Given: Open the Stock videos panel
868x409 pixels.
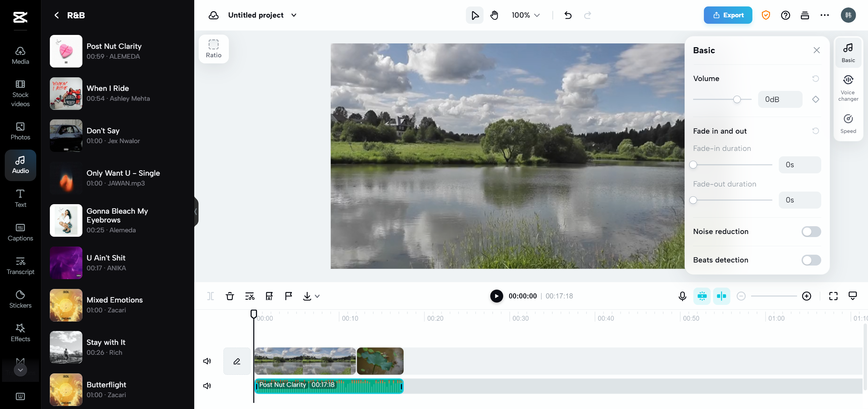Looking at the screenshot, I should [x=20, y=94].
